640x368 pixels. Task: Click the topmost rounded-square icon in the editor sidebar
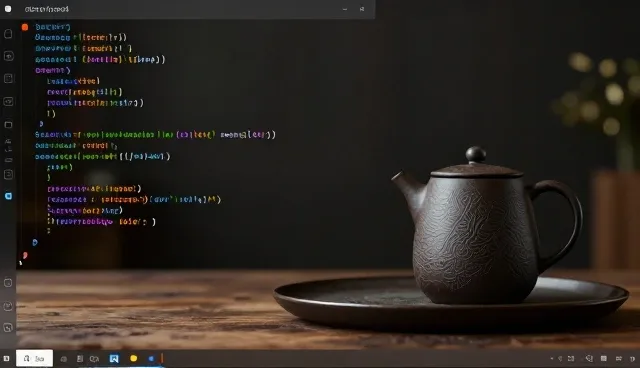pyautogui.click(x=8, y=34)
